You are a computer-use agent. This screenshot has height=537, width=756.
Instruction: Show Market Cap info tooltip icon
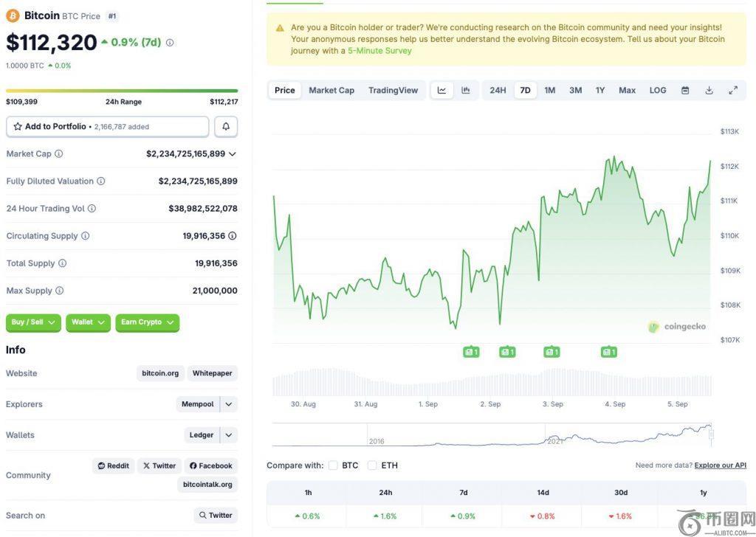59,154
